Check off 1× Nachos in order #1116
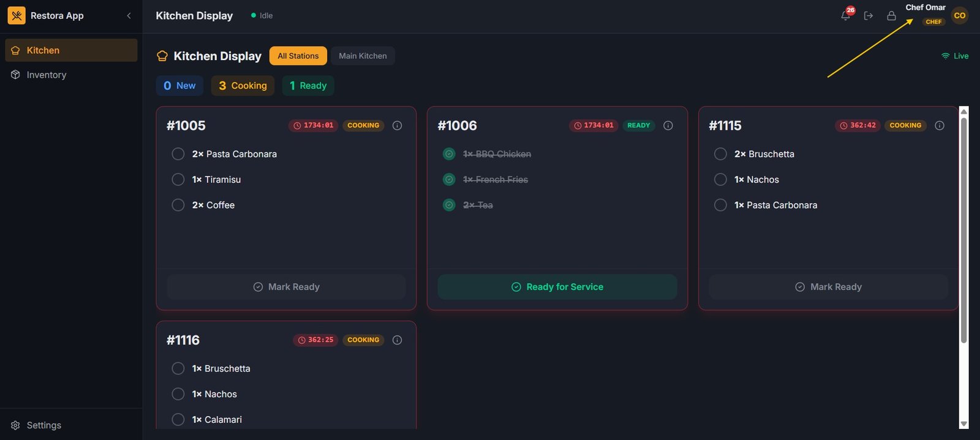The image size is (980, 440). pyautogui.click(x=178, y=394)
